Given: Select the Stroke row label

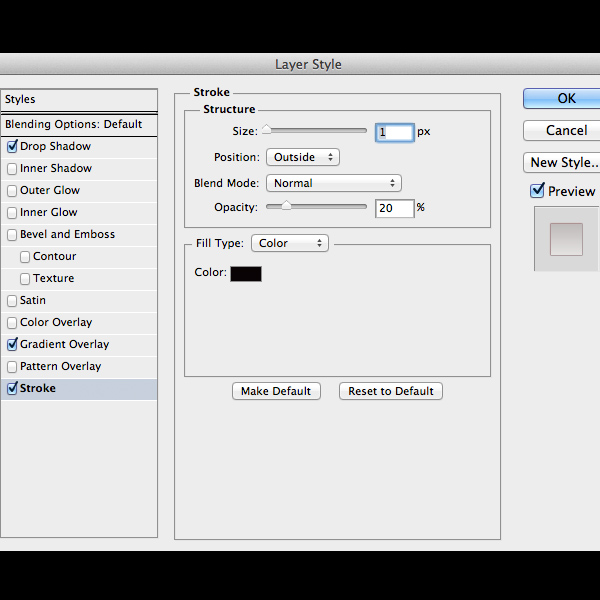Looking at the screenshot, I should [x=38, y=388].
